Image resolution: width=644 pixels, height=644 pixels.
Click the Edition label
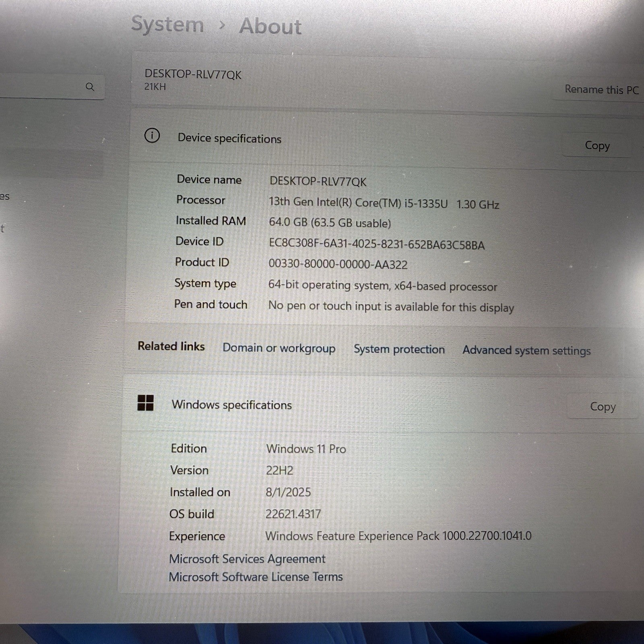pyautogui.click(x=189, y=448)
